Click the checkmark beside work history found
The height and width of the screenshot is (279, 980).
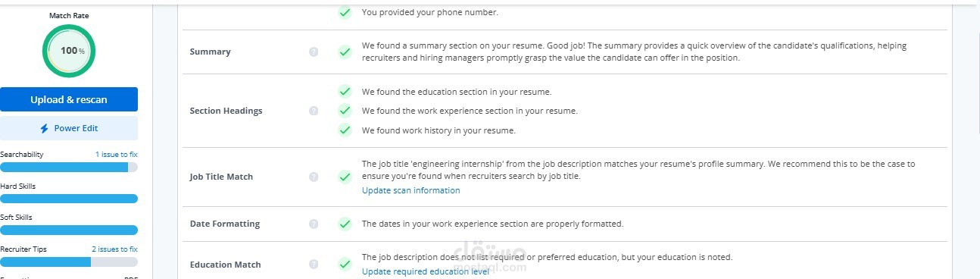pyautogui.click(x=345, y=130)
